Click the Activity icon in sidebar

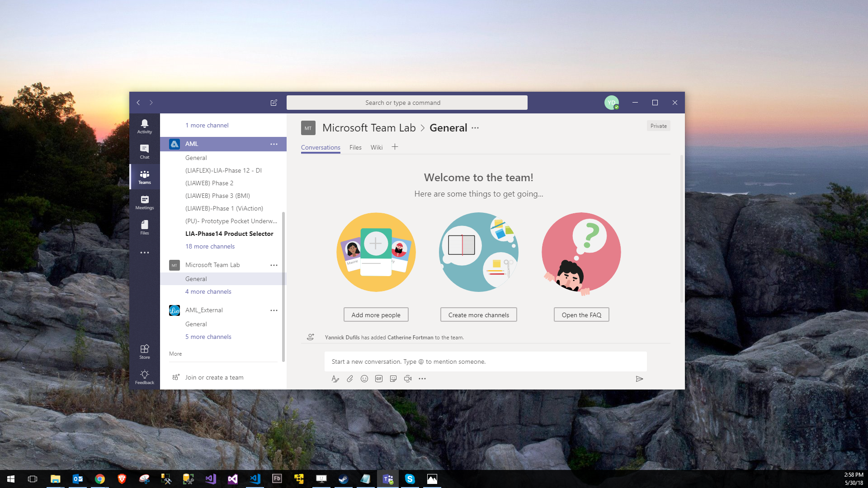click(x=146, y=125)
